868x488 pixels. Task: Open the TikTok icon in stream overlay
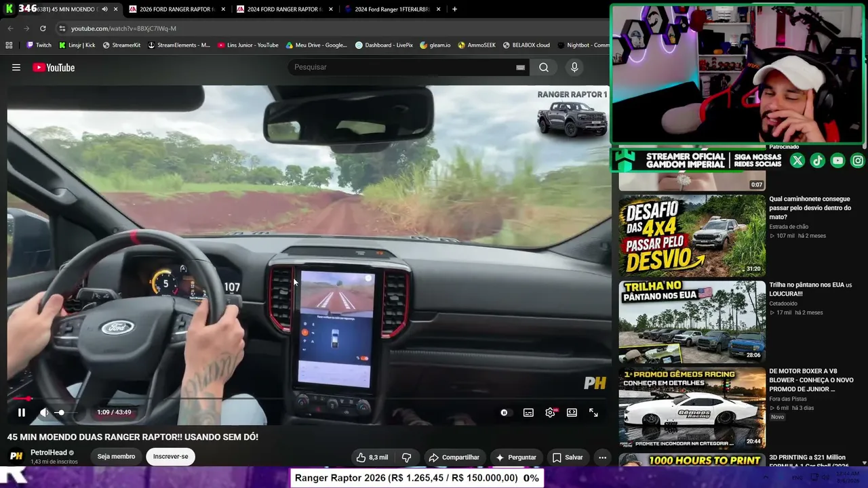818,161
